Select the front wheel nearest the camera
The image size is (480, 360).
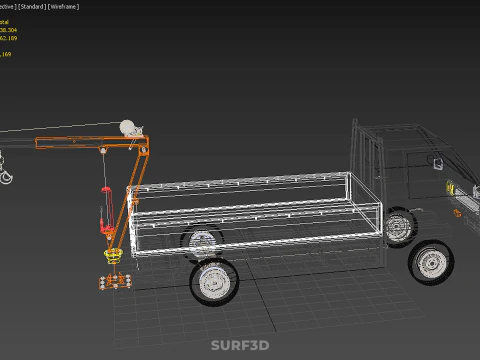pos(431,262)
